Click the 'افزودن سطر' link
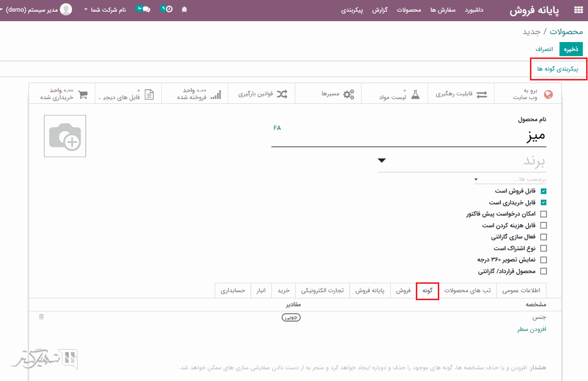Screen dimensions: 588x381 click(531, 329)
